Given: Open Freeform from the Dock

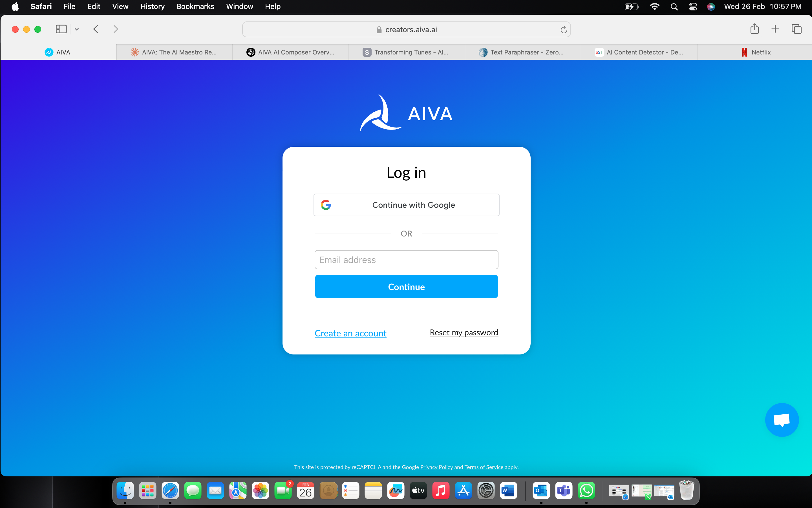Looking at the screenshot, I should point(396,491).
